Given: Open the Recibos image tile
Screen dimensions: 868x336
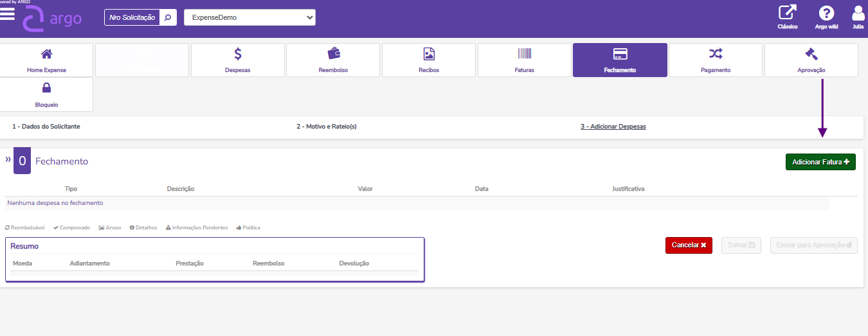Looking at the screenshot, I should point(428,60).
